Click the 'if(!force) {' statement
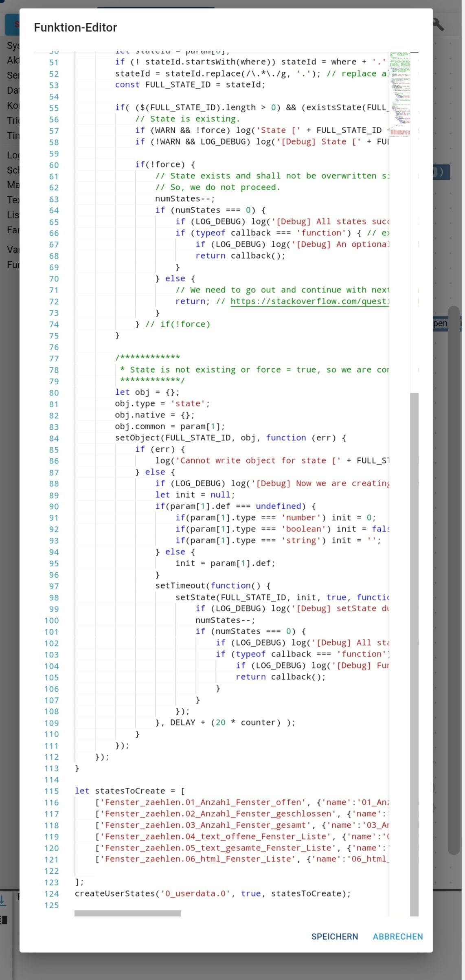The width and height of the screenshot is (465, 980). coord(165,165)
